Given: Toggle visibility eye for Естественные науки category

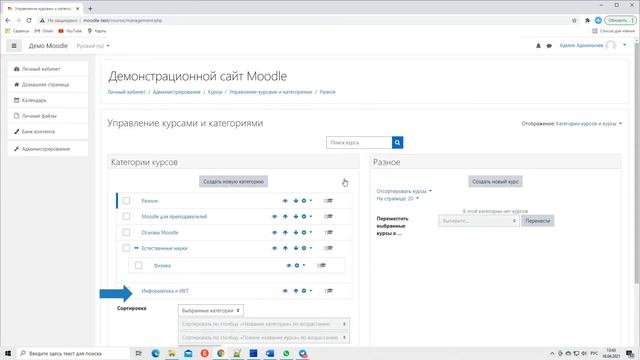Looking at the screenshot, I should [274, 248].
